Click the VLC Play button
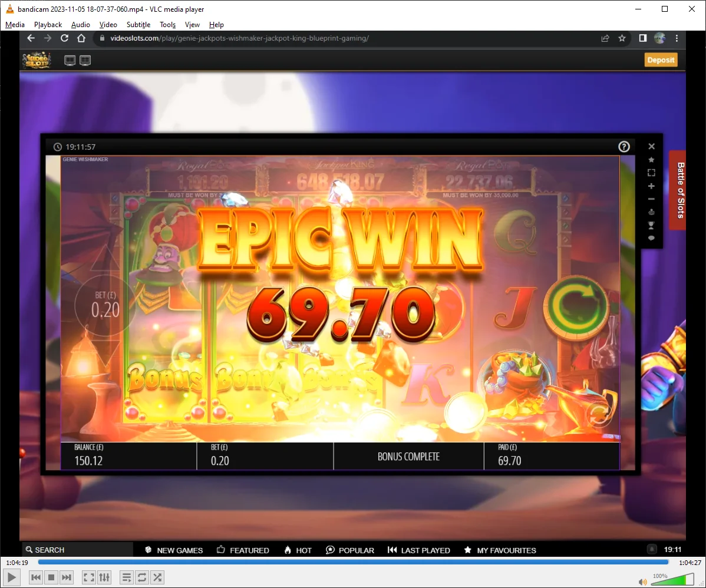 pyautogui.click(x=12, y=577)
